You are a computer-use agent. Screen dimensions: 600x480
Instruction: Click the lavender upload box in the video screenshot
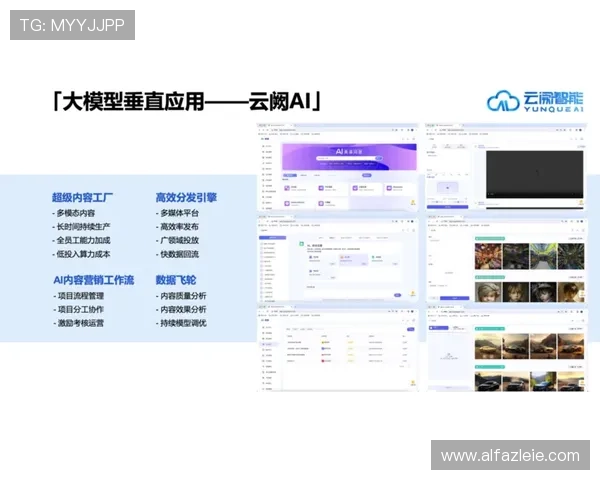pos(448,187)
